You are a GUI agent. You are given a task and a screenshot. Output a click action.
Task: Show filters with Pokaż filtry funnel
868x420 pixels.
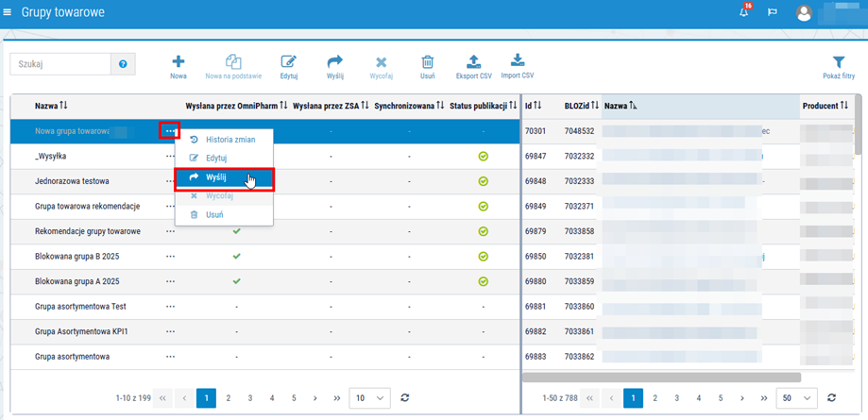coord(839,62)
